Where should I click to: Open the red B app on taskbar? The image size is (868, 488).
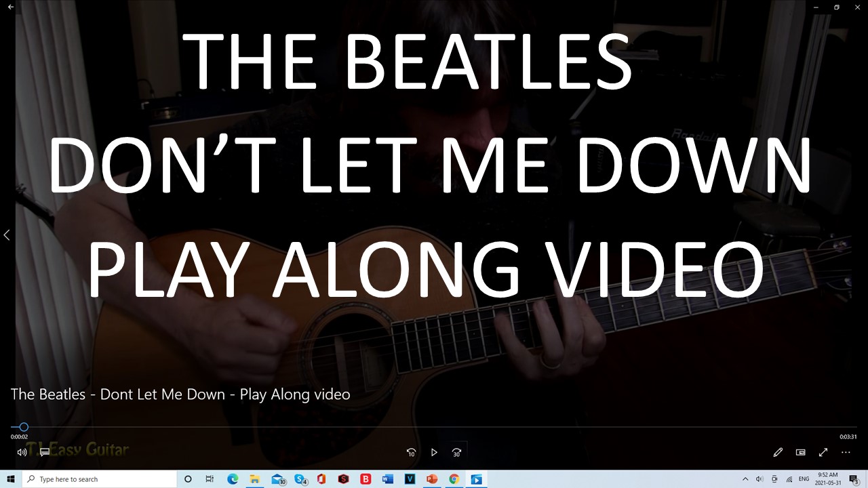366,479
